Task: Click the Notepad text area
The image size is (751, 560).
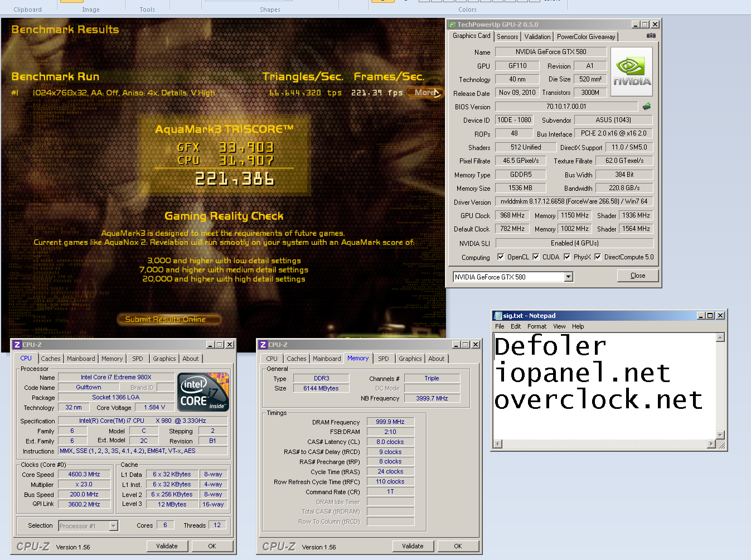Action: pos(604,386)
